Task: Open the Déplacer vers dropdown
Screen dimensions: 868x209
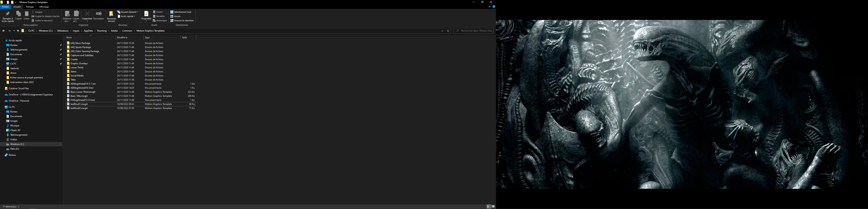Action: [x=67, y=16]
